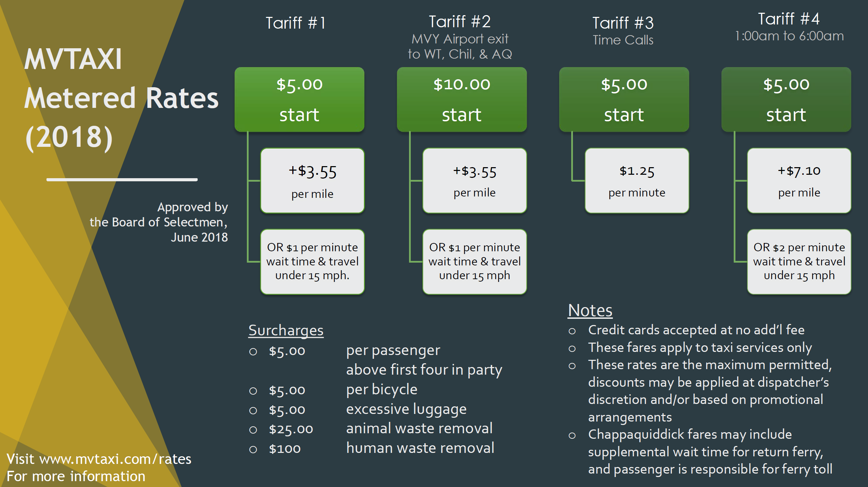Select the $100 human waste removal bullet
Image resolution: width=868 pixels, height=487 pixels.
pyautogui.click(x=372, y=448)
